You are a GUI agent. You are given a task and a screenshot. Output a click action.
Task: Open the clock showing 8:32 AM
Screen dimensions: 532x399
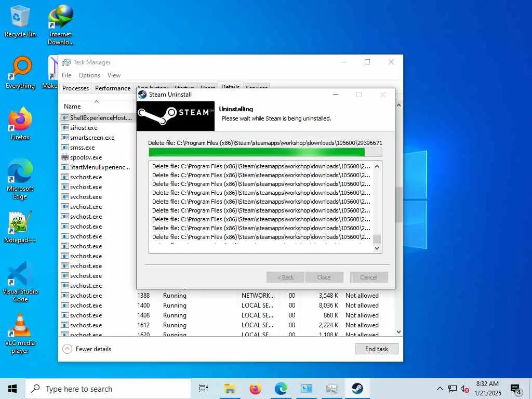click(x=487, y=389)
